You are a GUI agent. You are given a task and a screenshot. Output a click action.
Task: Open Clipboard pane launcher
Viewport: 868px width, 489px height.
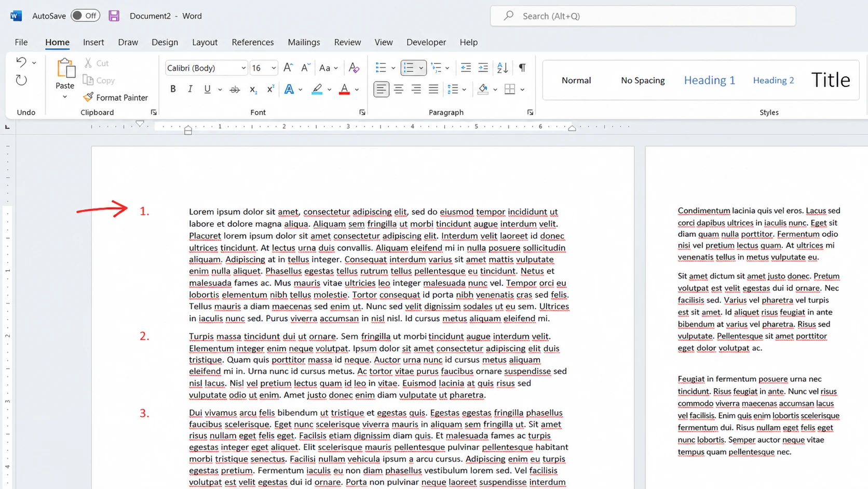(154, 112)
